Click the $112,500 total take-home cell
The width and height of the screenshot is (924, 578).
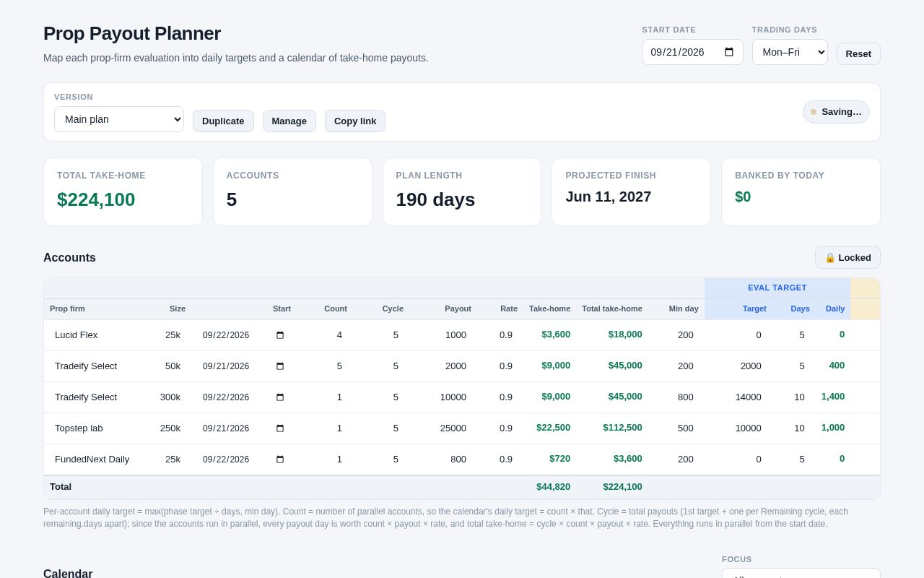[x=622, y=428]
